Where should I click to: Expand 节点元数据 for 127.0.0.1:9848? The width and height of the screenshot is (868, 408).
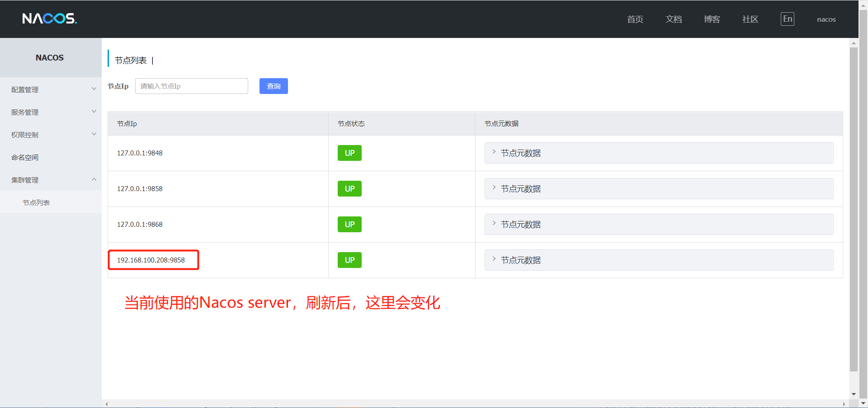tap(659, 153)
